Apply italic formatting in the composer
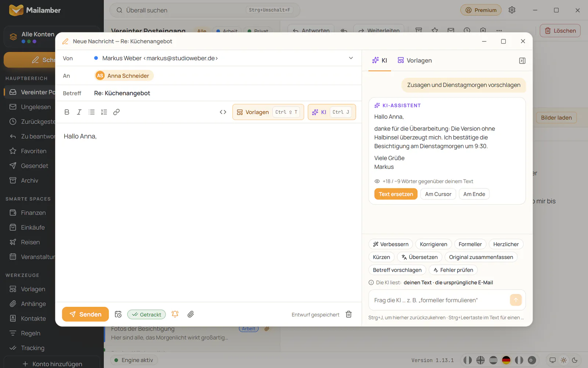The width and height of the screenshot is (588, 368). [79, 112]
